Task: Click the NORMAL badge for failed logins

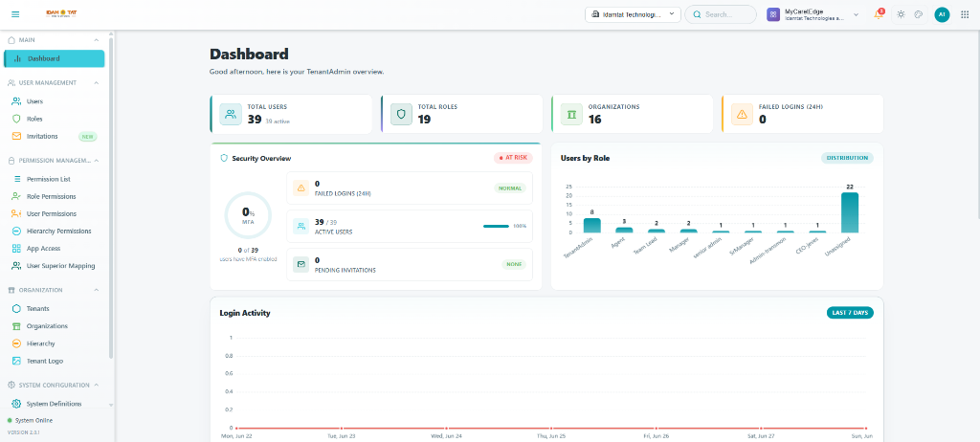Action: [511, 188]
